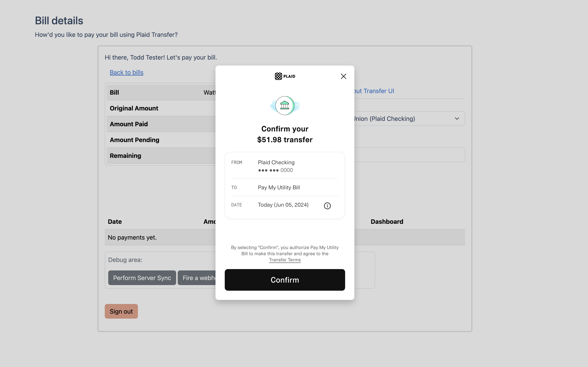Viewport: 588px width, 367px height.
Task: Click the Date column header
Action: [x=115, y=221]
